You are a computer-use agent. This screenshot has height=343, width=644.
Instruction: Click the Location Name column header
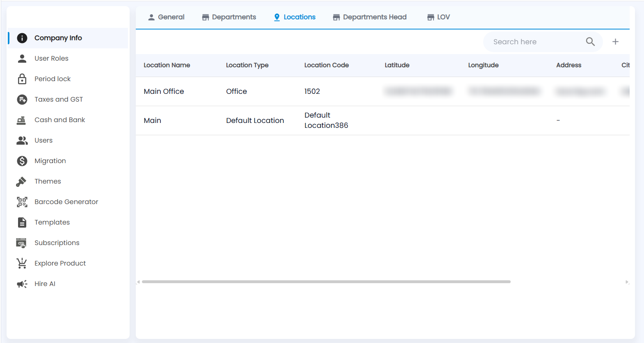click(x=167, y=65)
